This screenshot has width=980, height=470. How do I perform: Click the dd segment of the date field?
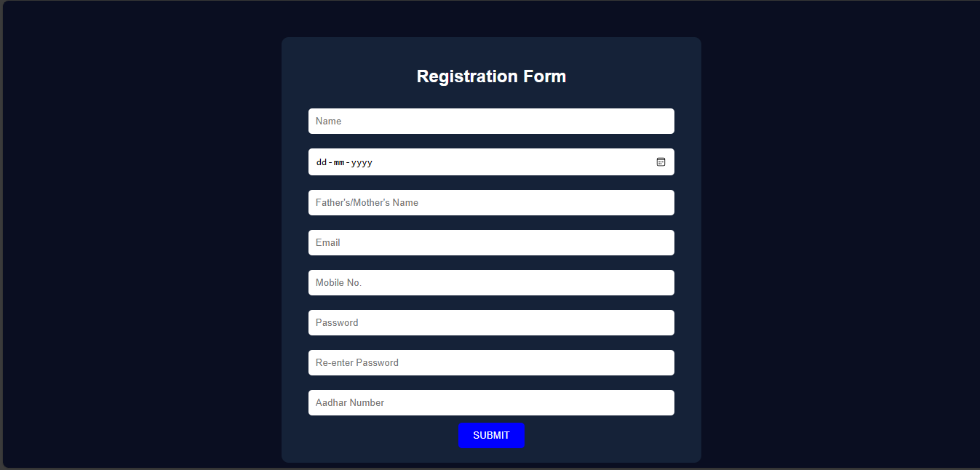tap(320, 162)
